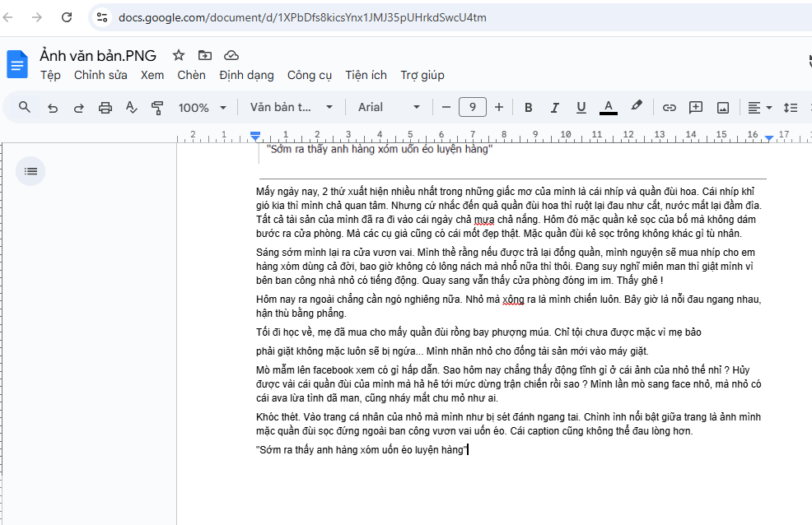Click the font size field

tap(473, 108)
